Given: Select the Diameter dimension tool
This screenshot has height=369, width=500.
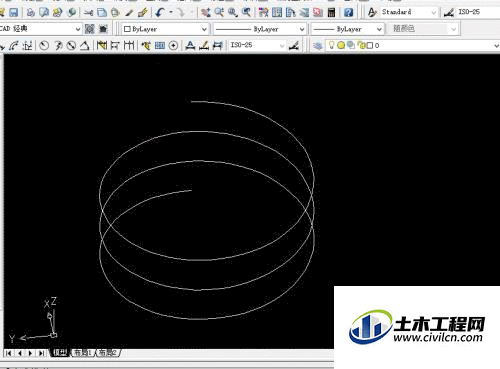Looking at the screenshot, I should (71, 45).
